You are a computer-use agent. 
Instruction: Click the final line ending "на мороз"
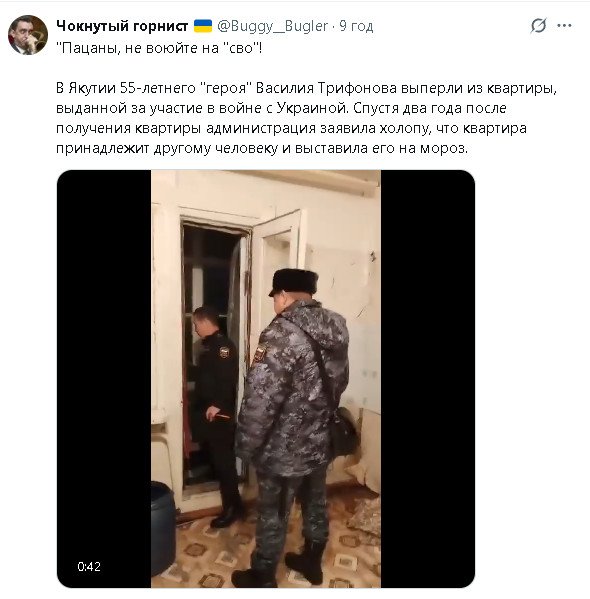point(262,148)
